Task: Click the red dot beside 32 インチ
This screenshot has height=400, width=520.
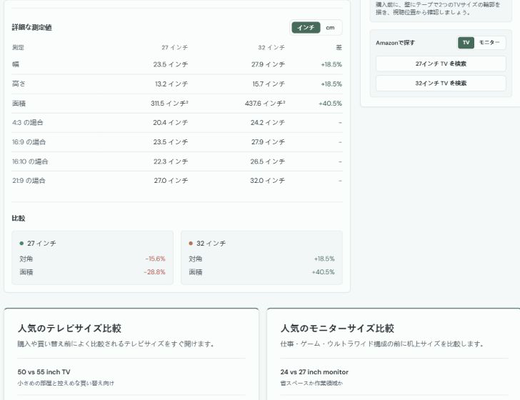Action: [191, 243]
